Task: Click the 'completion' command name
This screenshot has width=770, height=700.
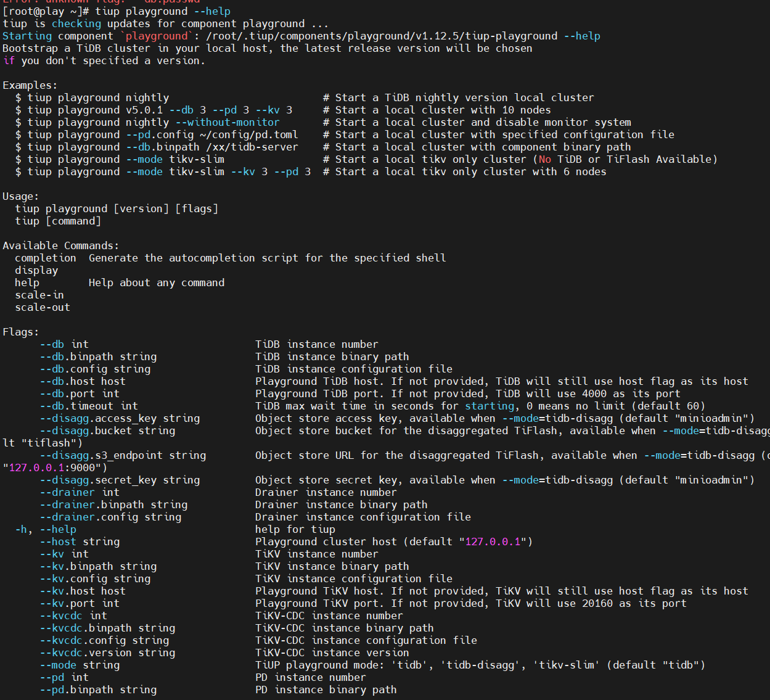Action: pyautogui.click(x=46, y=258)
